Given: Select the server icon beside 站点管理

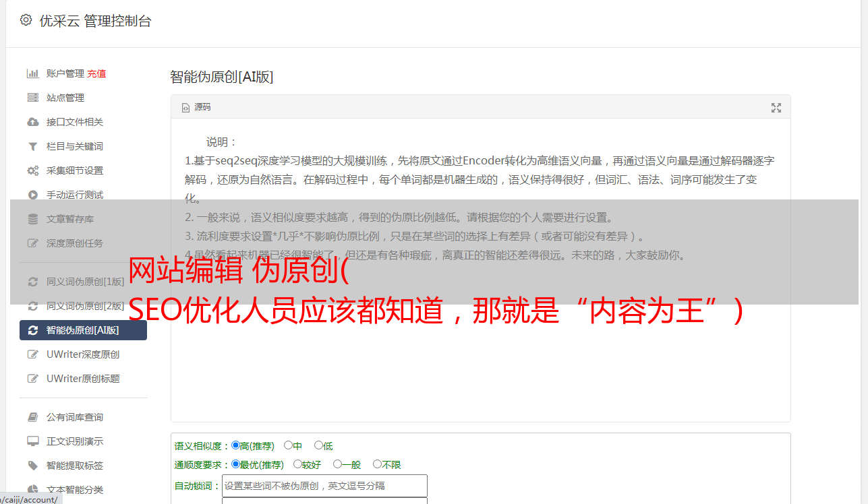Looking at the screenshot, I should click(32, 98).
